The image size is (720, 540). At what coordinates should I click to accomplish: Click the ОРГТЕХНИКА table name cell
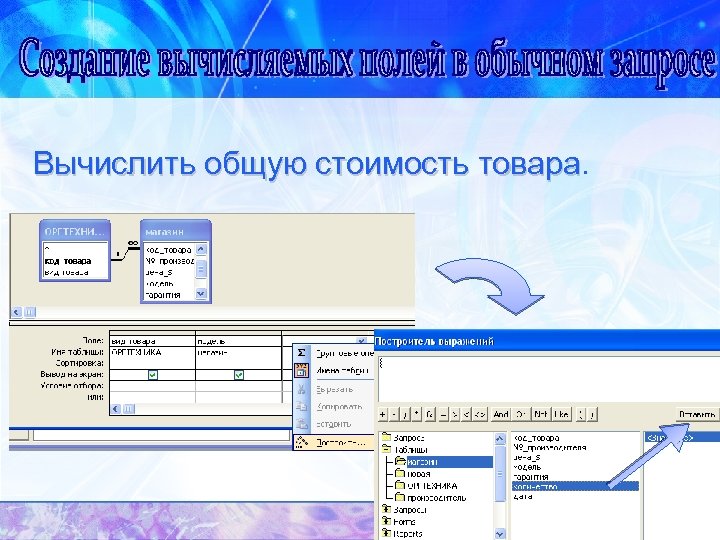(x=152, y=353)
